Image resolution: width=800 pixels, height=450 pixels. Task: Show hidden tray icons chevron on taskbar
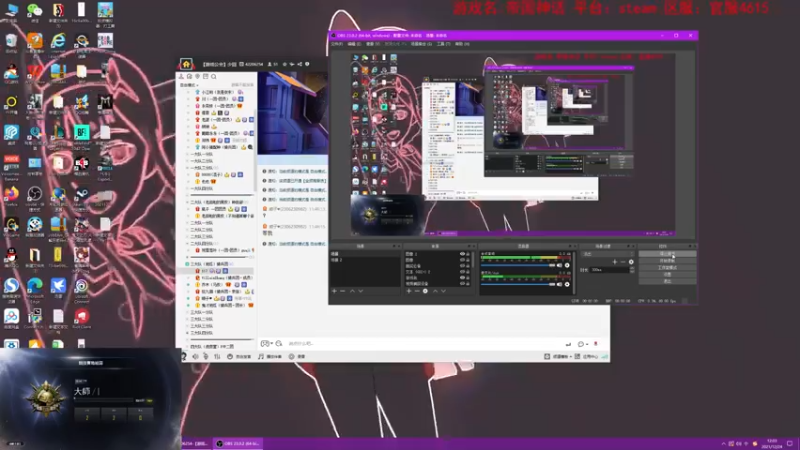[x=723, y=444]
